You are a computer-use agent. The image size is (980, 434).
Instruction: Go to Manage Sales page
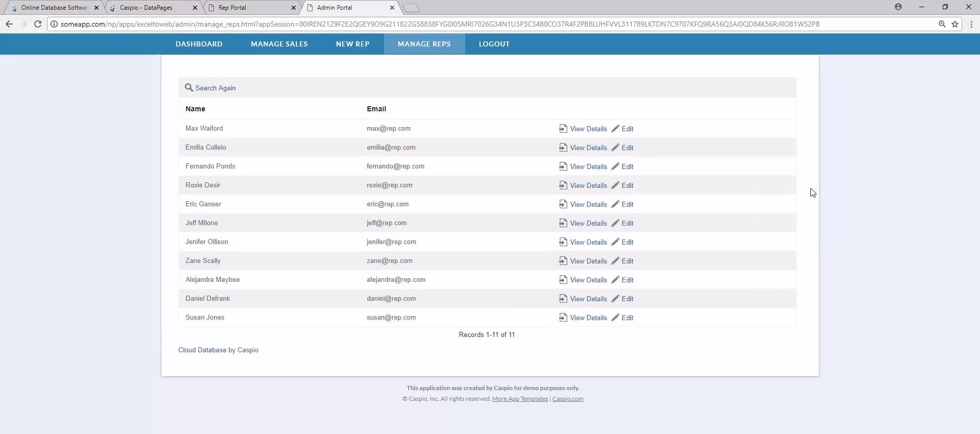pos(279,44)
